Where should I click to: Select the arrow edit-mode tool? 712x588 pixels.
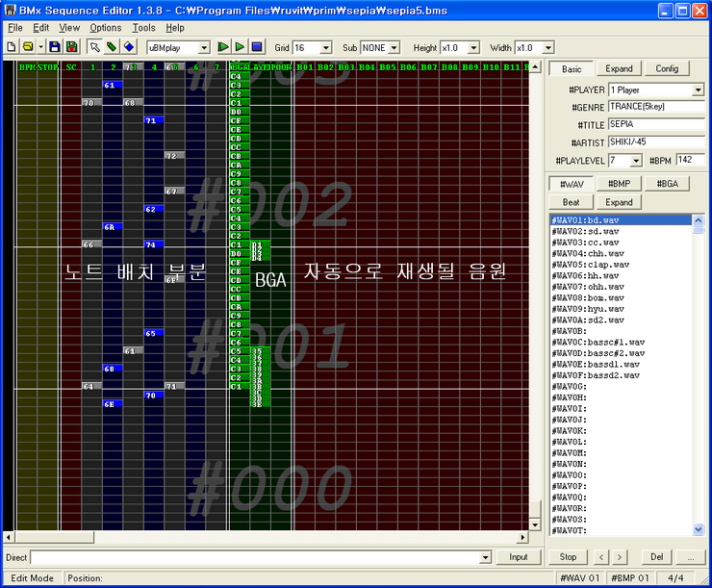pos(94,47)
